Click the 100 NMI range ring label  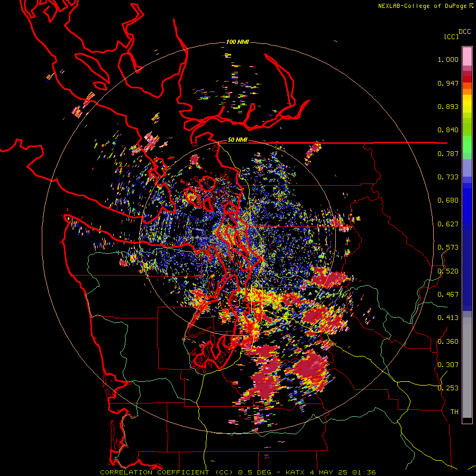coord(237,42)
